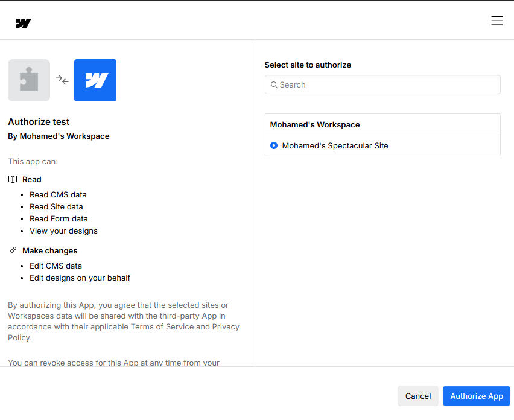The width and height of the screenshot is (514, 420).
Task: Click the Read CMS data permission
Action: (58, 194)
